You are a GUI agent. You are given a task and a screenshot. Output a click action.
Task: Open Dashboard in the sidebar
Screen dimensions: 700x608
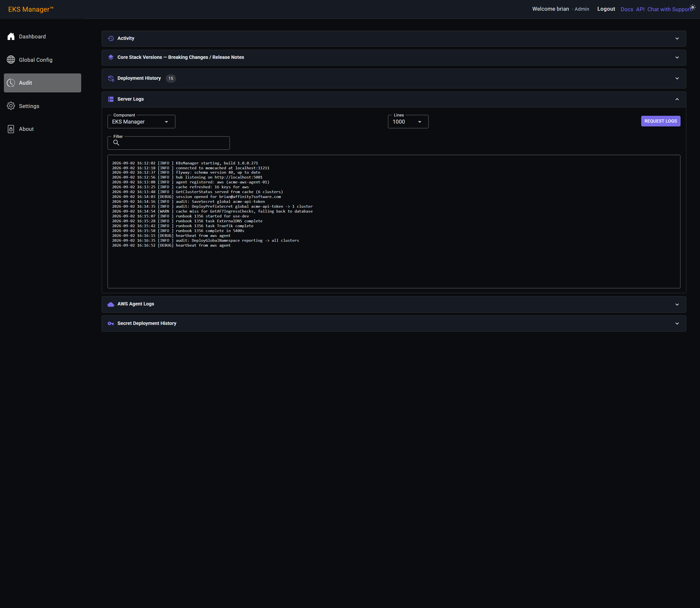(x=42, y=37)
